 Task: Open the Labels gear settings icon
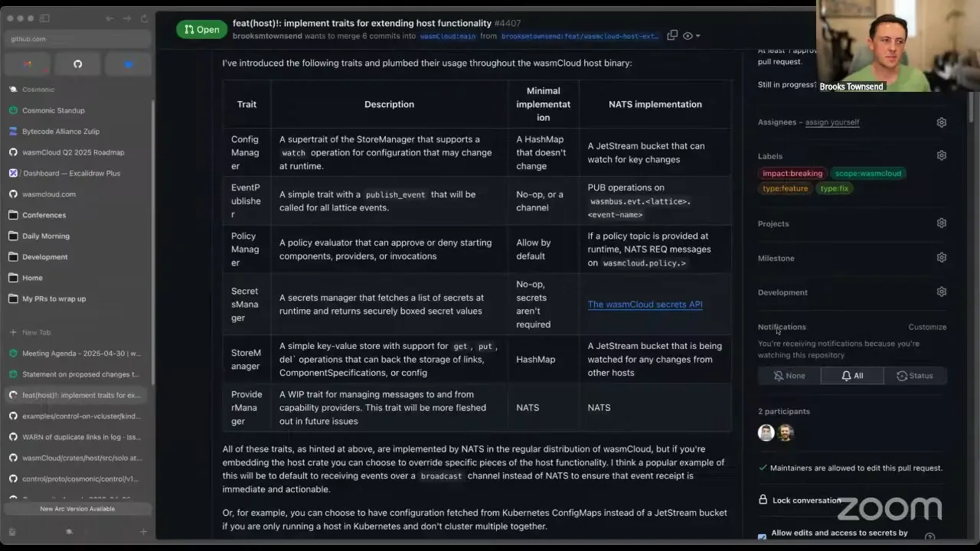942,155
